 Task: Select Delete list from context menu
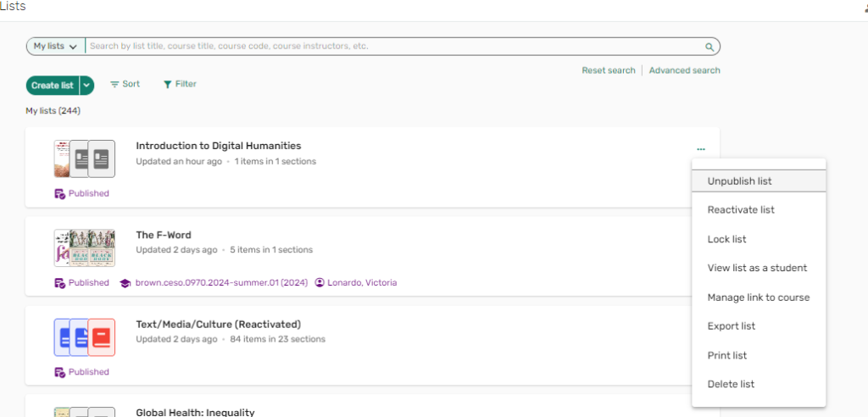731,385
